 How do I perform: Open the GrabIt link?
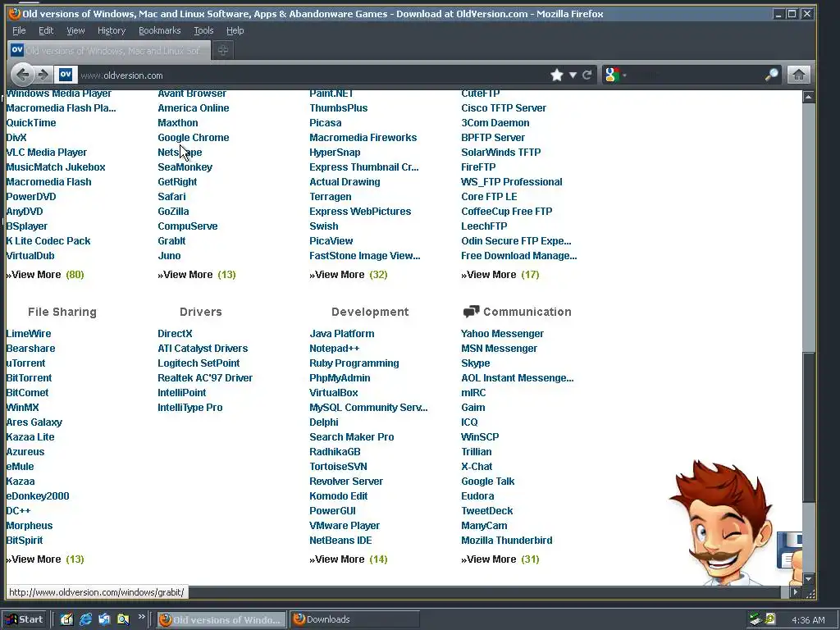point(171,241)
